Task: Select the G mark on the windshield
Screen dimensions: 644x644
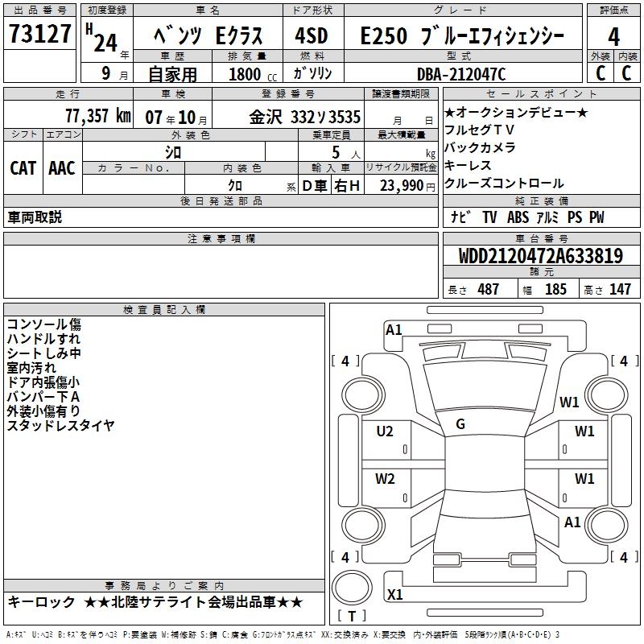Action: tap(460, 424)
